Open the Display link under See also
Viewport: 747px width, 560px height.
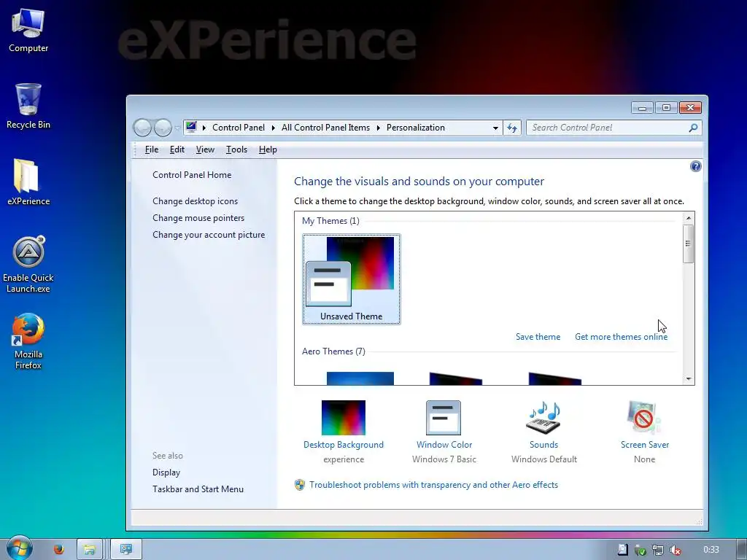click(x=166, y=472)
